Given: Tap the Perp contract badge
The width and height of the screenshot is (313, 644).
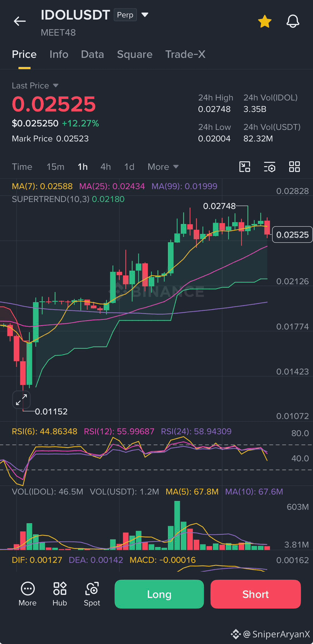Looking at the screenshot, I should tap(125, 15).
